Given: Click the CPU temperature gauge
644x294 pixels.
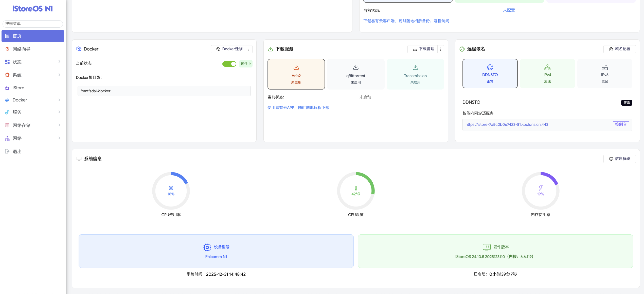Looking at the screenshot, I should point(355,191).
